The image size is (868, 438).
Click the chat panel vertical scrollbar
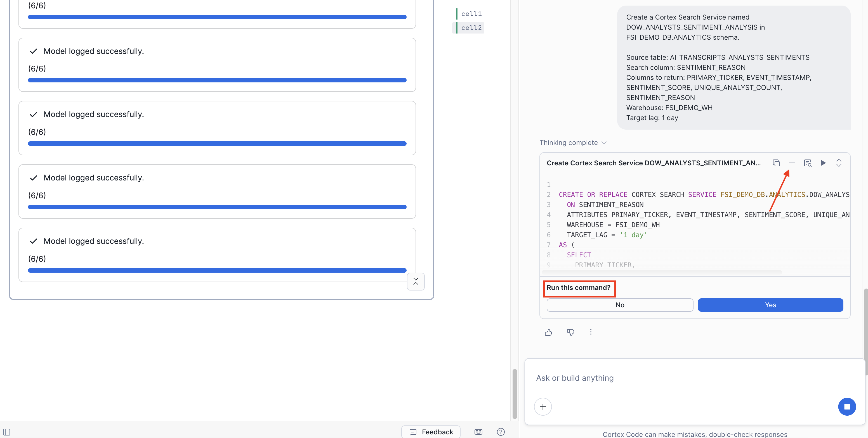click(x=866, y=332)
